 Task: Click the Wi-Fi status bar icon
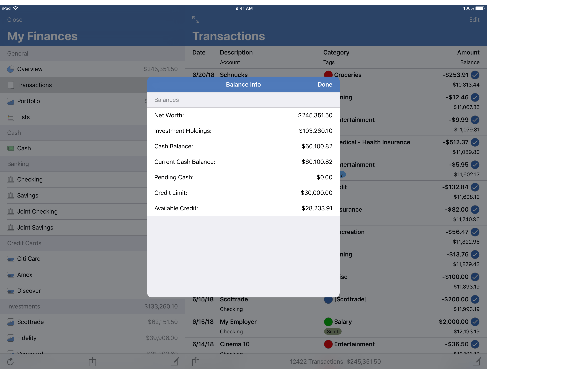point(15,8)
